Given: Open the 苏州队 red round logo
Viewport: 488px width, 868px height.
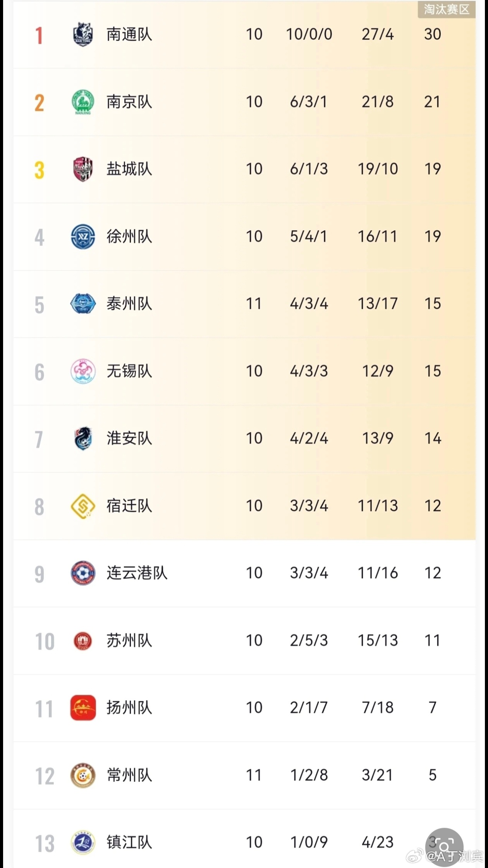Looking at the screenshot, I should (x=83, y=641).
